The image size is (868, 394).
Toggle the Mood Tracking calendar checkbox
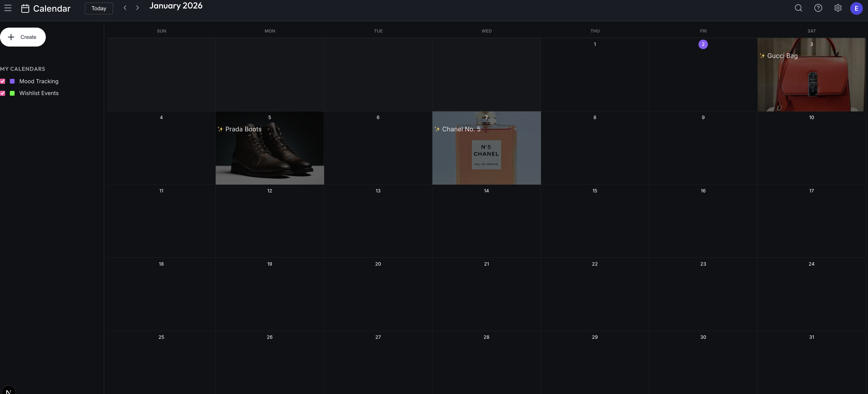pyautogui.click(x=3, y=81)
